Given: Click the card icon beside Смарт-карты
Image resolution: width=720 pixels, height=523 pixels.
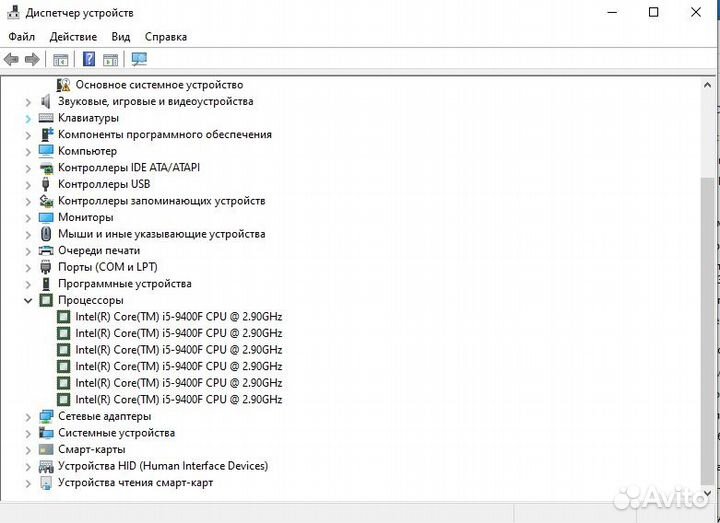Looking at the screenshot, I should [46, 450].
